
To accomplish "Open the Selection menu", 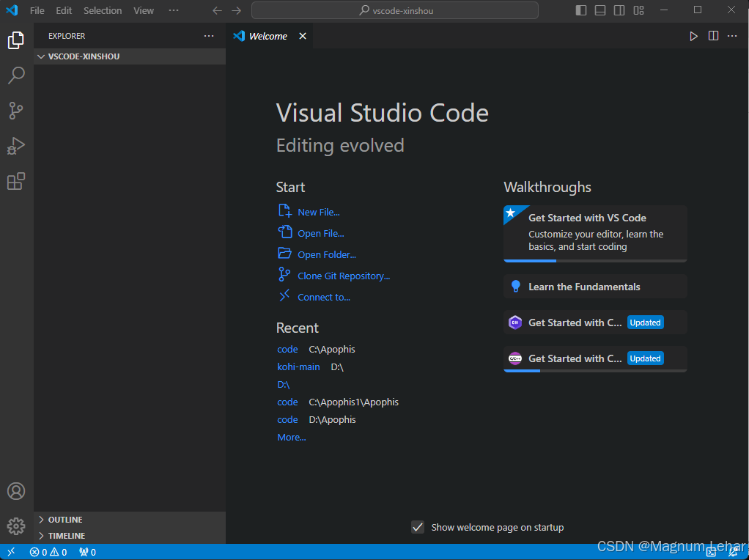I will (x=102, y=10).
